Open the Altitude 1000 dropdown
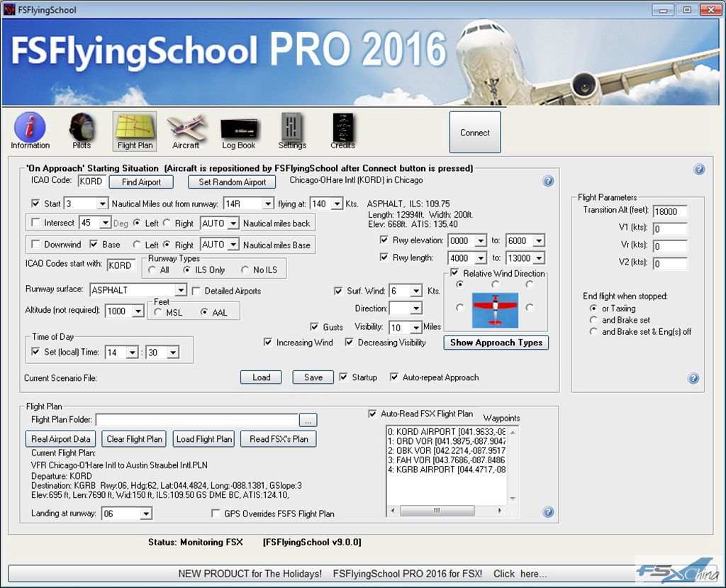The width and height of the screenshot is (726, 588). pos(138,311)
